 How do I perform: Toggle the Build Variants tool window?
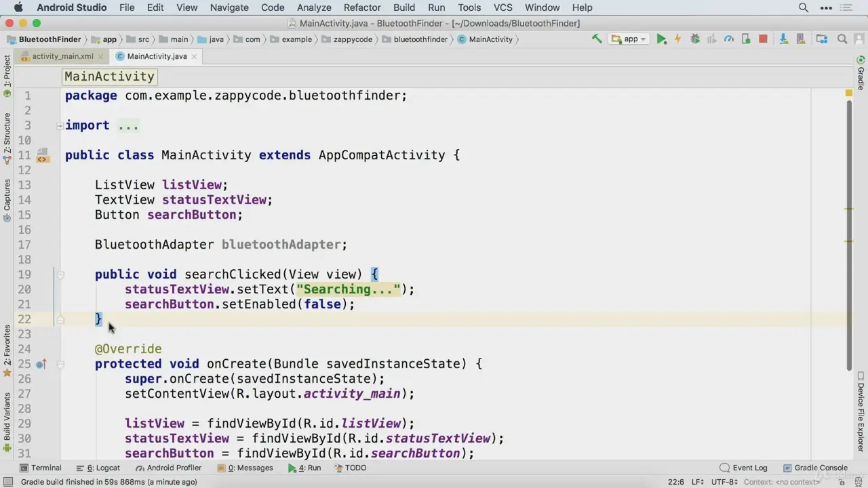point(7,422)
